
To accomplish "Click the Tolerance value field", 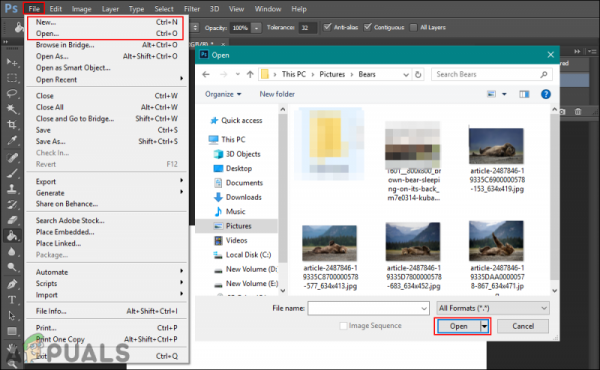I will (308, 28).
